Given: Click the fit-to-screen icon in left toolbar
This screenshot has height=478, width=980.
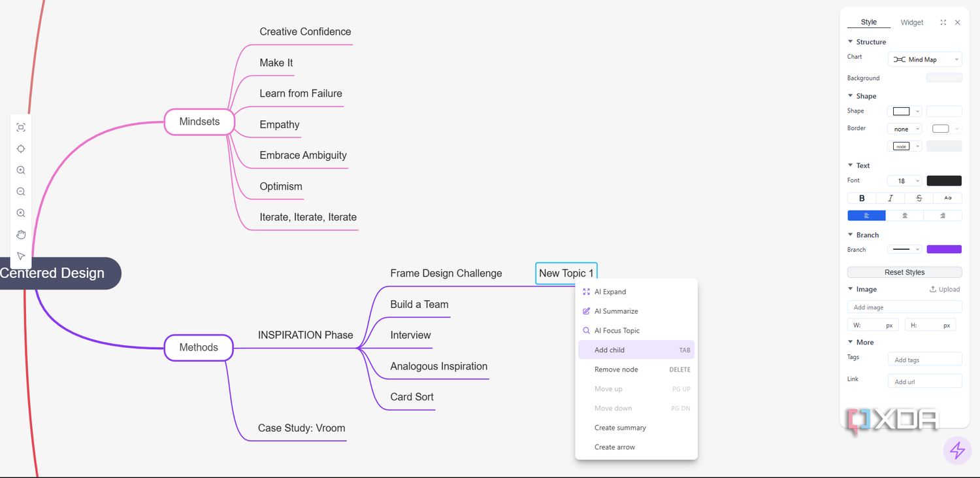Looking at the screenshot, I should 21,128.
